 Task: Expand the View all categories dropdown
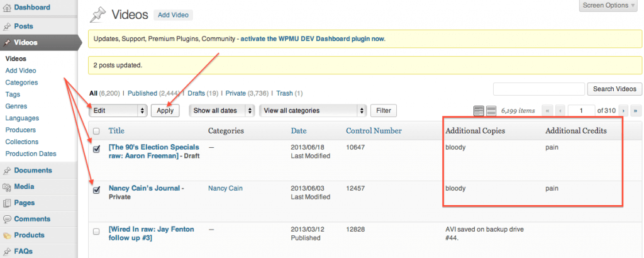coord(313,111)
